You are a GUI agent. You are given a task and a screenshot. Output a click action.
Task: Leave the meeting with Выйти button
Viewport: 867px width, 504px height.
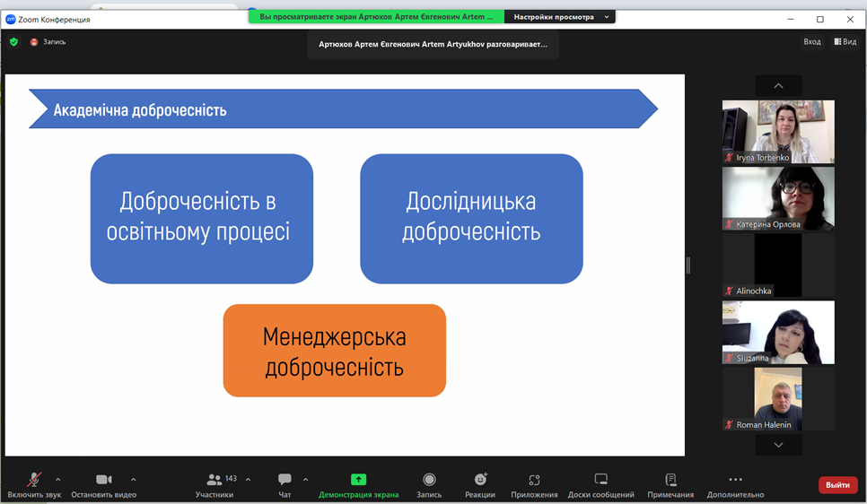837,485
